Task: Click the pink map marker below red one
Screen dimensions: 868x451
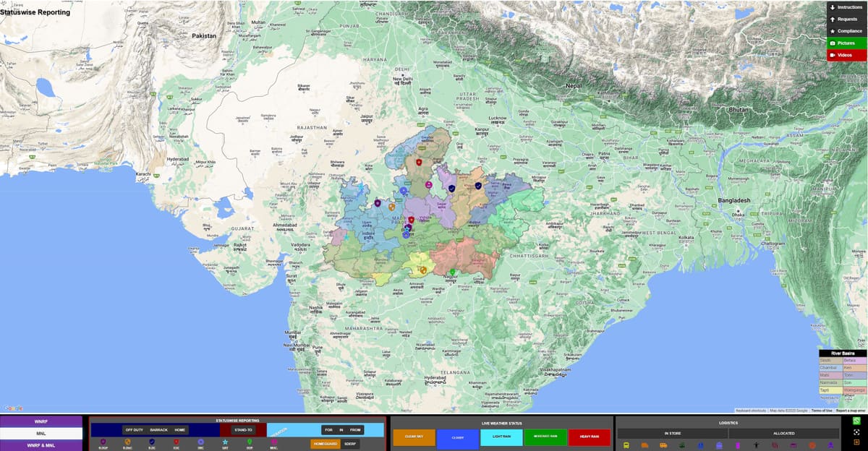Action: tap(429, 185)
